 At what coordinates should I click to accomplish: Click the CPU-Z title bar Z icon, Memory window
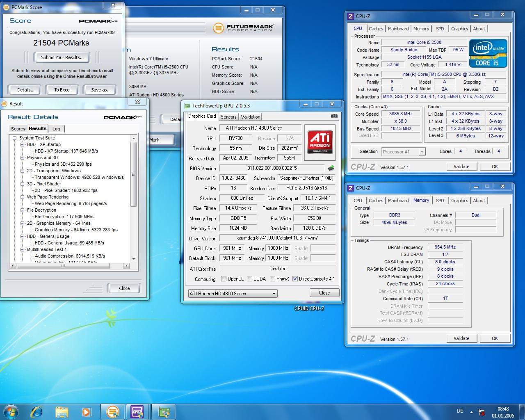click(x=351, y=188)
